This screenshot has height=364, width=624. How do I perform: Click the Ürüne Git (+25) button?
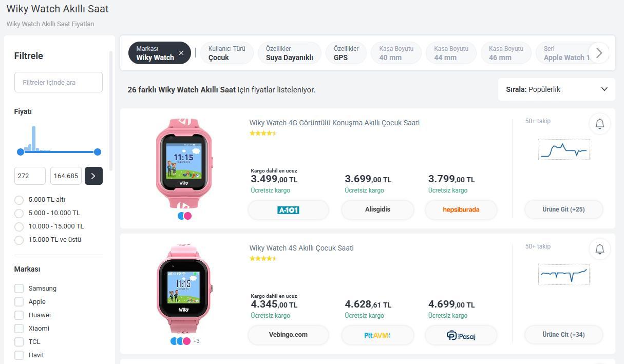563,209
